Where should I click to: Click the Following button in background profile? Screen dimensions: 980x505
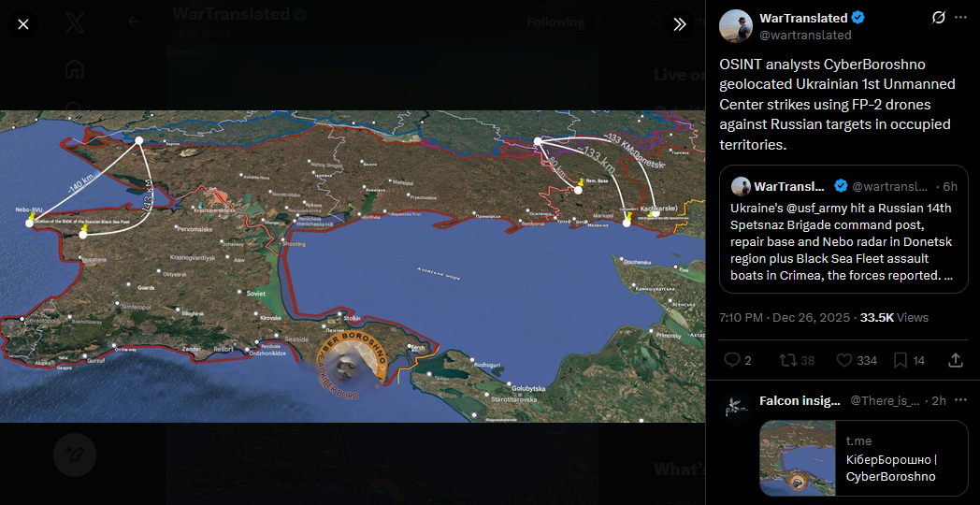pos(555,22)
